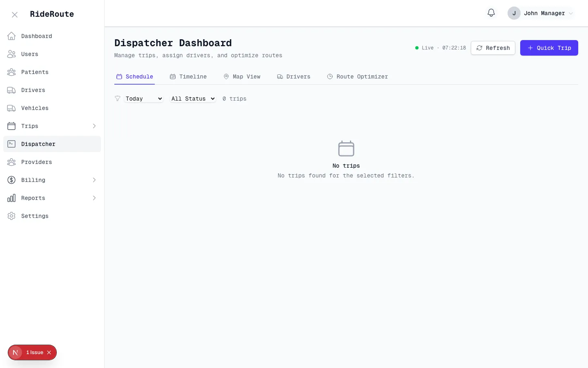This screenshot has height=368, width=588.
Task: Click the 07:22:18 clock text
Action: tap(454, 48)
